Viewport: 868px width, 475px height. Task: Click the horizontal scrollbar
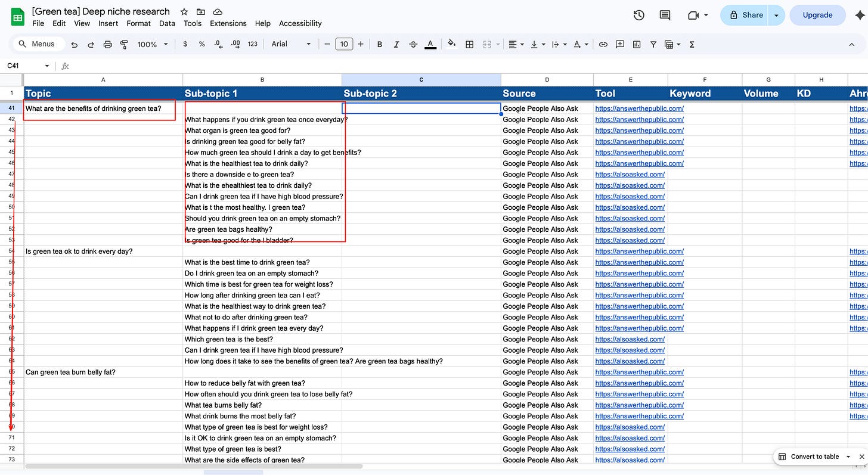pos(194,467)
